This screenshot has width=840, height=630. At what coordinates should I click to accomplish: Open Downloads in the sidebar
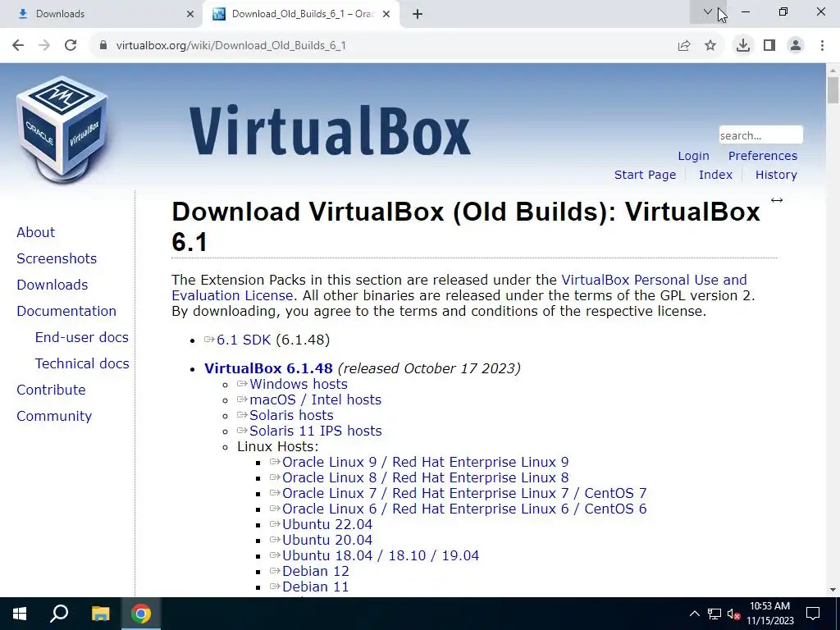(52, 285)
